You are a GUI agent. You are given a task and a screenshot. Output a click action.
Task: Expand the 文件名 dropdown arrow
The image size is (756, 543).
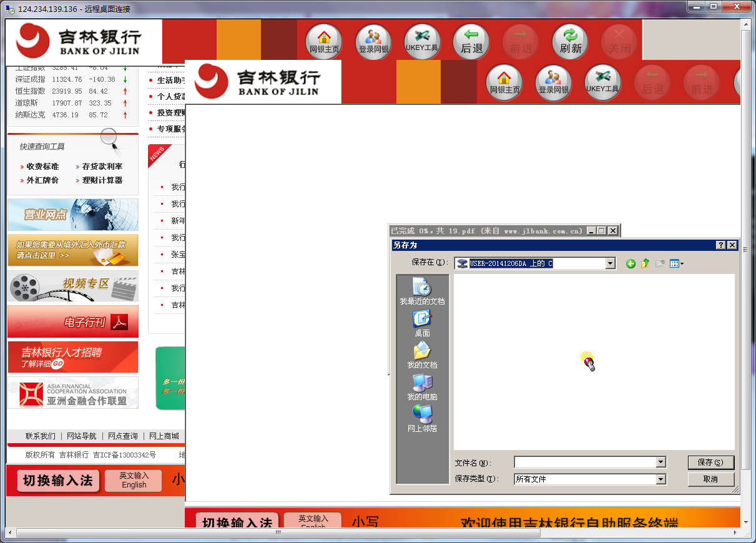661,462
